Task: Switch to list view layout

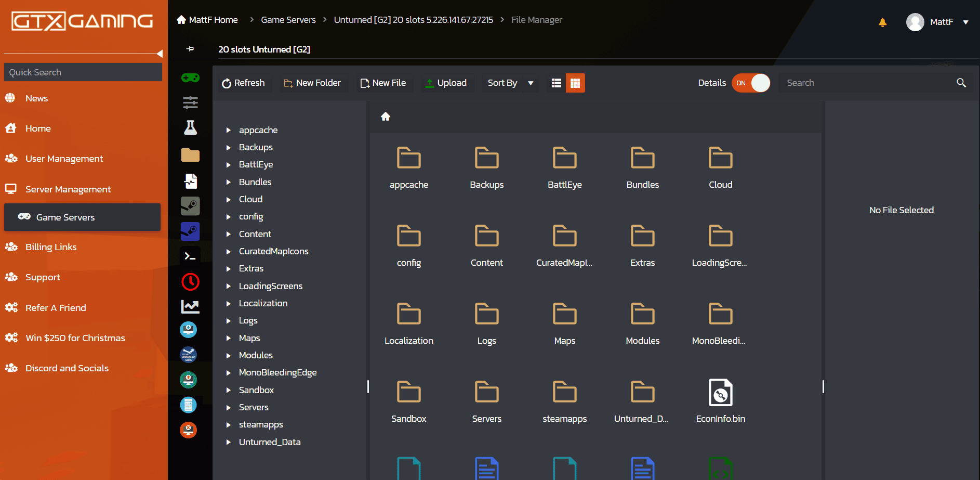Action: point(556,83)
